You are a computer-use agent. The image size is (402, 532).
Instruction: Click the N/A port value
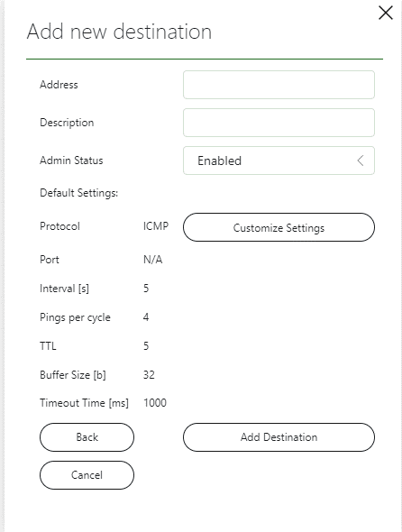(152, 260)
